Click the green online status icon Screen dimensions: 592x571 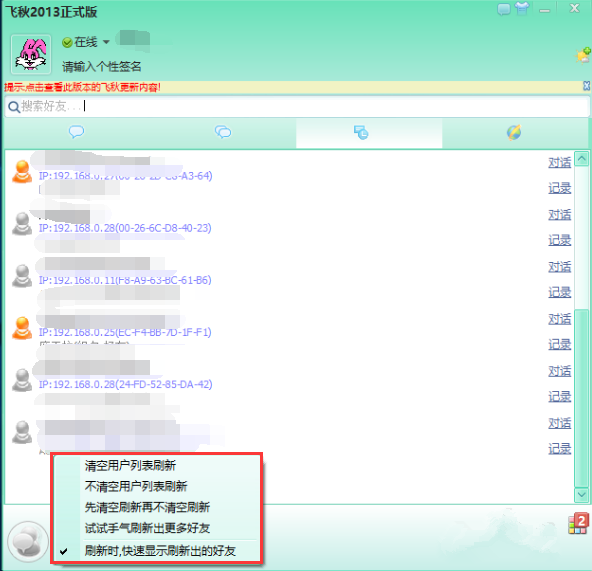coord(67,42)
